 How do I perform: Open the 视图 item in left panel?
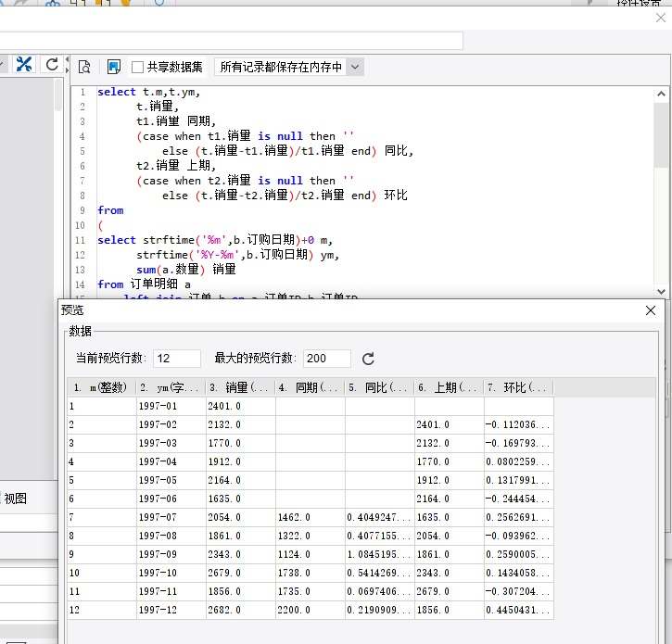tap(16, 499)
